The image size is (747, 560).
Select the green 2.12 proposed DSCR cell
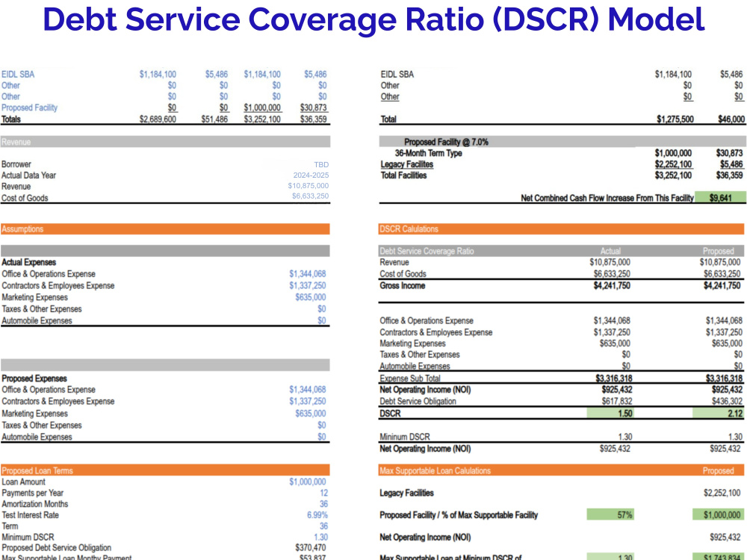[x=719, y=414]
